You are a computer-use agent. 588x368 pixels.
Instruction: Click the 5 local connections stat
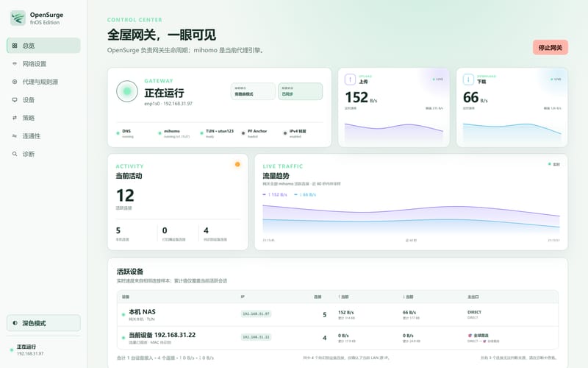click(x=122, y=233)
